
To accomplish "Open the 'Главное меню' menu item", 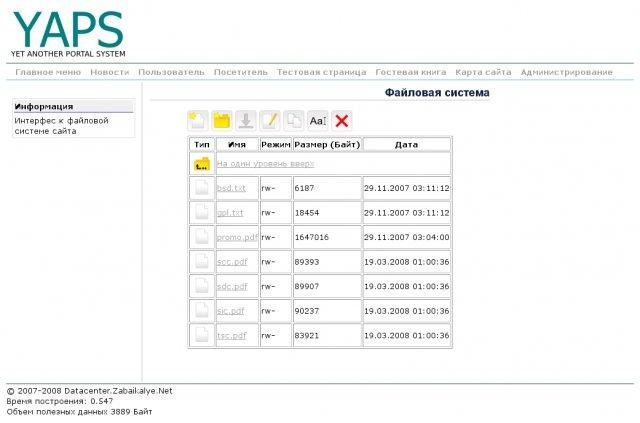I will click(48, 72).
